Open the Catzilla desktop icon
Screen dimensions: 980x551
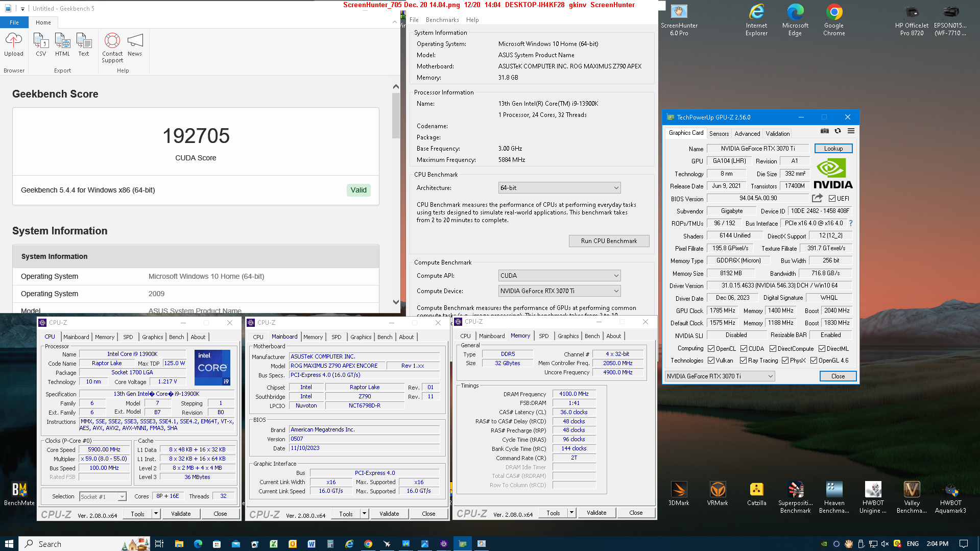click(756, 494)
